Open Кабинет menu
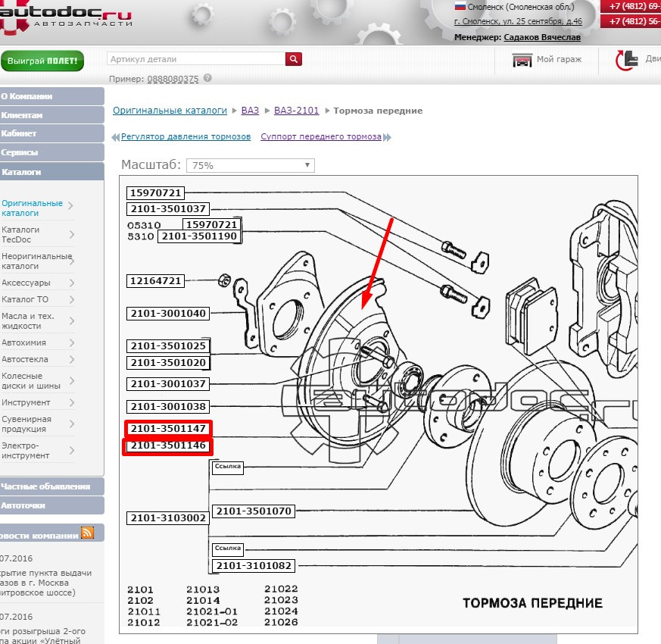Viewport: 661px width, 644px height. click(51, 133)
